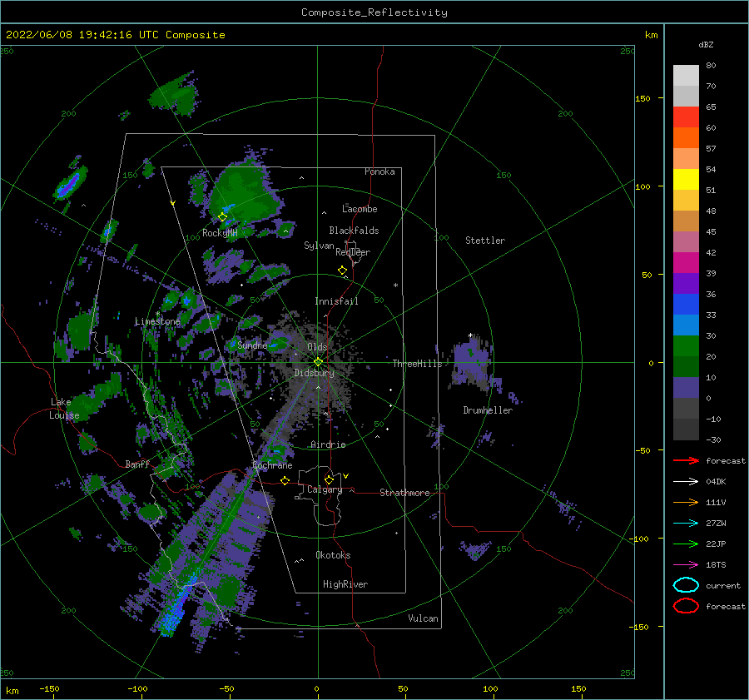Click the yellow diamond marker below RedDeer
The width and height of the screenshot is (749, 700).
click(342, 270)
